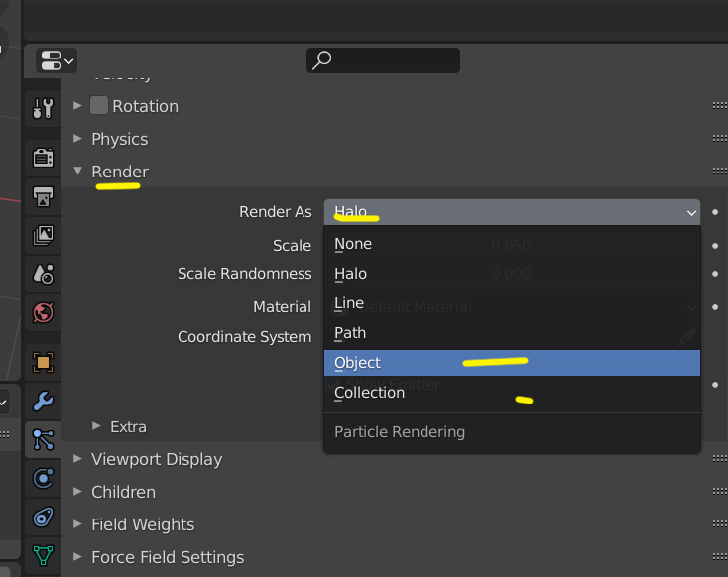Open the Render properties tab icon
Image resolution: width=728 pixels, height=577 pixels.
coord(43,158)
